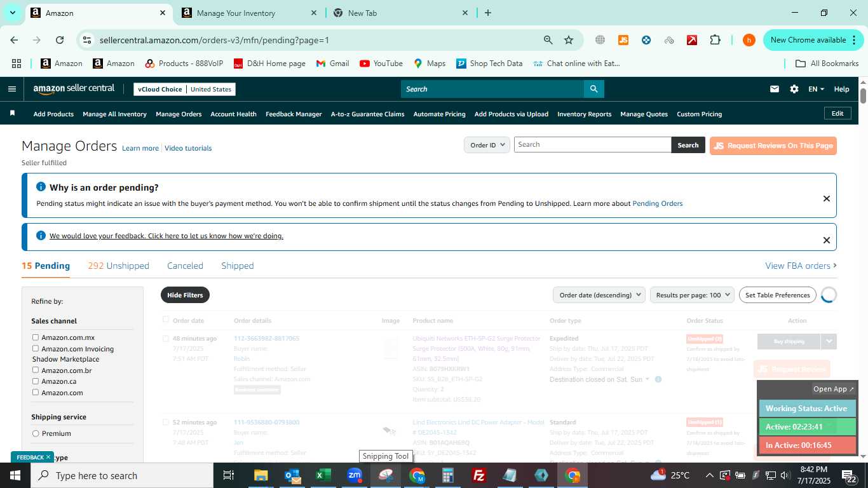This screenshot has height=488, width=868.
Task: Tick the checkbox for 52 minutes ago order
Action: (x=166, y=422)
